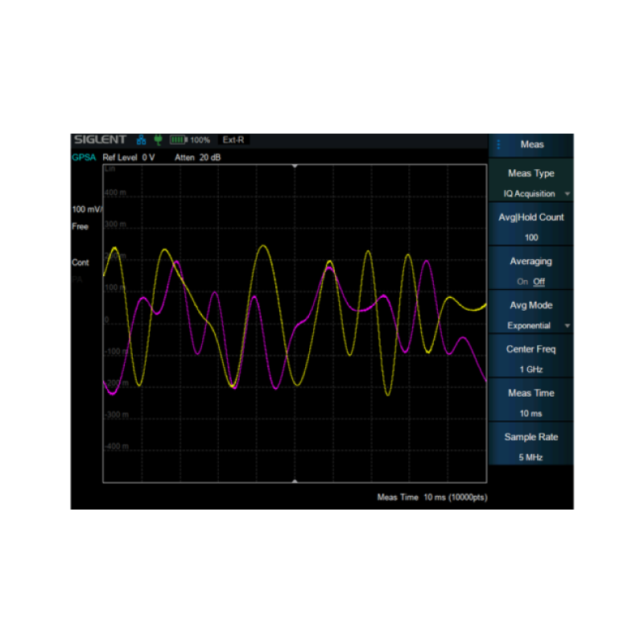Image resolution: width=644 pixels, height=644 pixels.
Task: Click the Atten 20 dB field
Action: point(197,158)
